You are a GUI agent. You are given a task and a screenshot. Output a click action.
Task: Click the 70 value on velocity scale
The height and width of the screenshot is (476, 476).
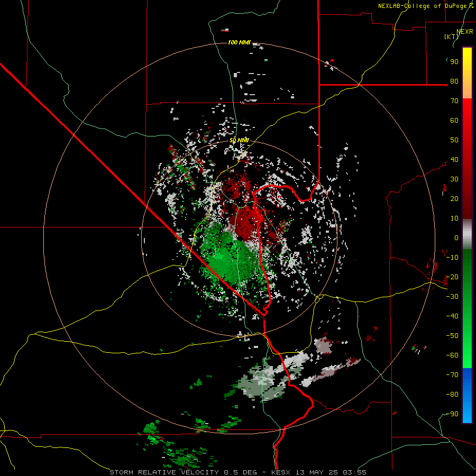click(454, 101)
